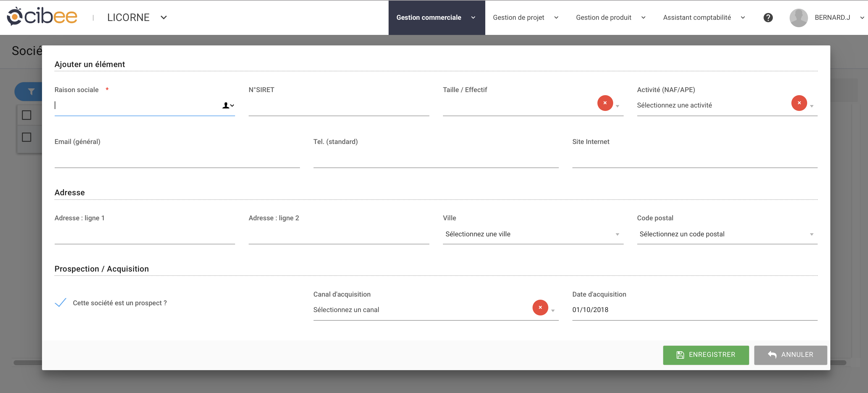The width and height of the screenshot is (868, 393).
Task: Open the help question mark icon
Action: (768, 17)
